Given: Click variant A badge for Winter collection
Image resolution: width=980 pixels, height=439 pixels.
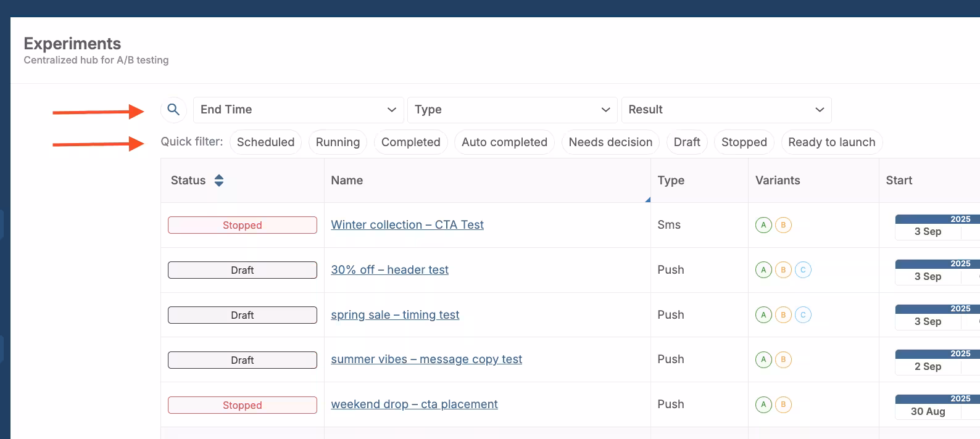Looking at the screenshot, I should 763,225.
